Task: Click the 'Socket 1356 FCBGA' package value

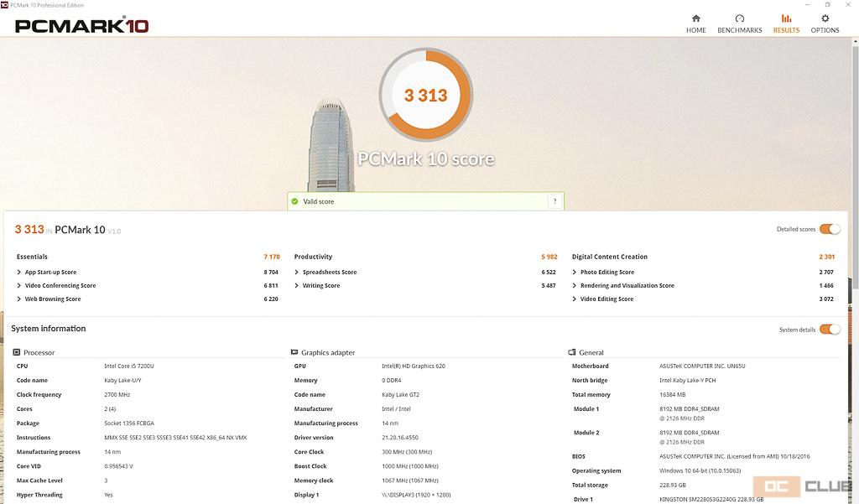Action: coord(128,423)
